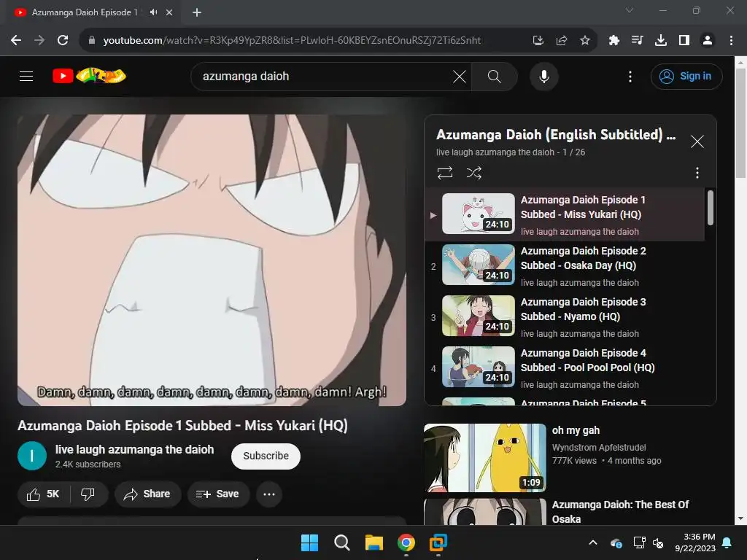Viewport: 747px width, 560px height.
Task: Open the YouTube hamburger guide menu
Action: tap(26, 76)
